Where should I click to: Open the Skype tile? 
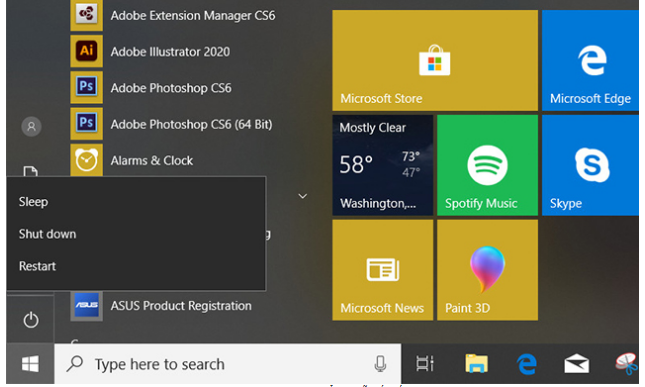point(590,165)
